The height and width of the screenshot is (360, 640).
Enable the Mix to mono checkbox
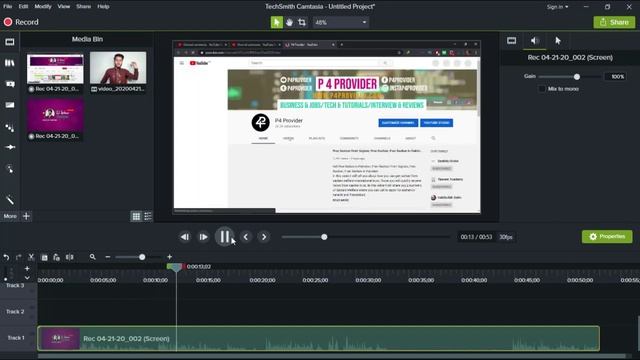(x=542, y=89)
